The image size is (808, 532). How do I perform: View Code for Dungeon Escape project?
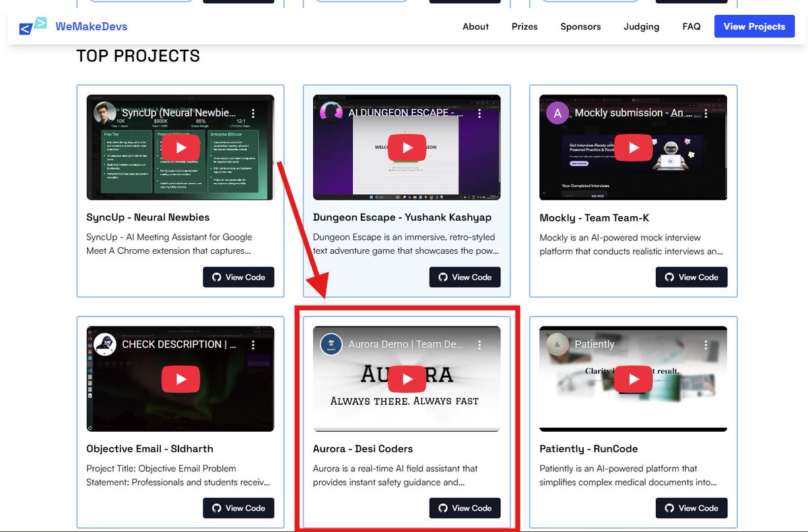[465, 277]
